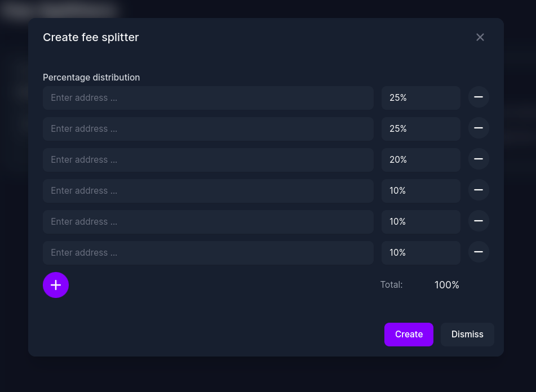This screenshot has width=536, height=392.
Task: Remove the last 10% address row
Action: pos(479,252)
